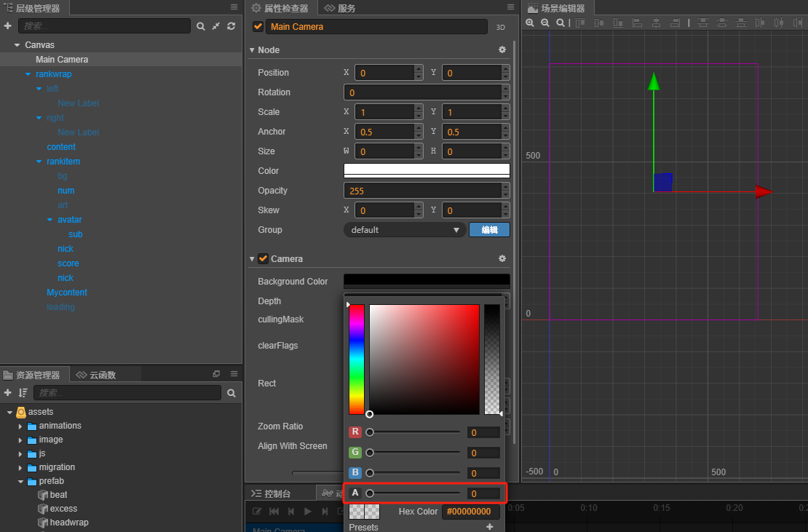Open the Node section gear settings
Viewport: 808px width, 532px height.
(x=502, y=50)
